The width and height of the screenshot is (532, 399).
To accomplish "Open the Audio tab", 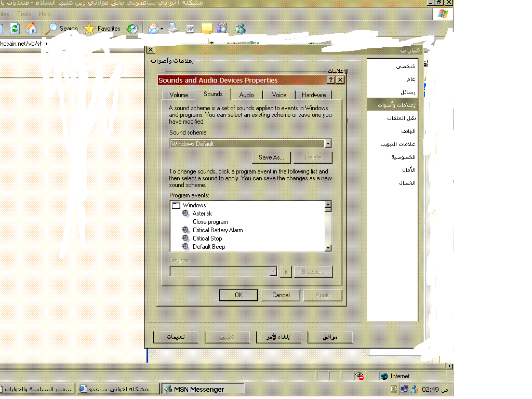I will pyautogui.click(x=246, y=95).
